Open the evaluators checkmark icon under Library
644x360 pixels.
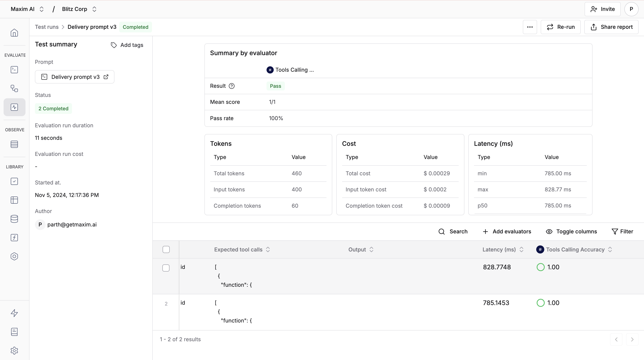tap(14, 181)
